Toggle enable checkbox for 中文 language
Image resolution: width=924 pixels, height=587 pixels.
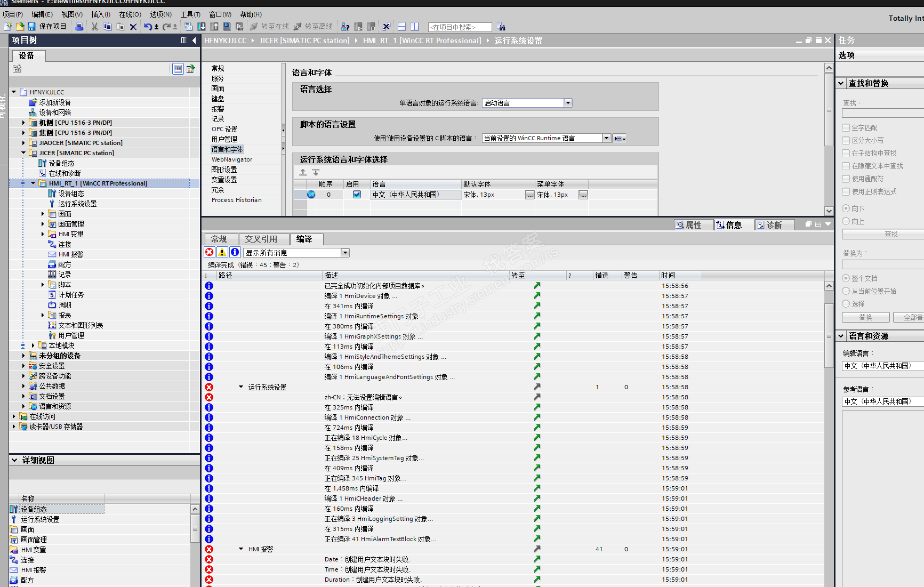click(357, 195)
